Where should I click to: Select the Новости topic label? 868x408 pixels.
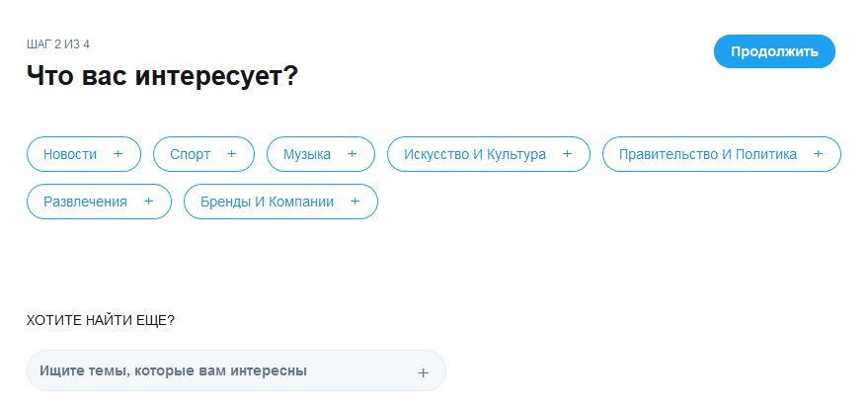coord(70,154)
